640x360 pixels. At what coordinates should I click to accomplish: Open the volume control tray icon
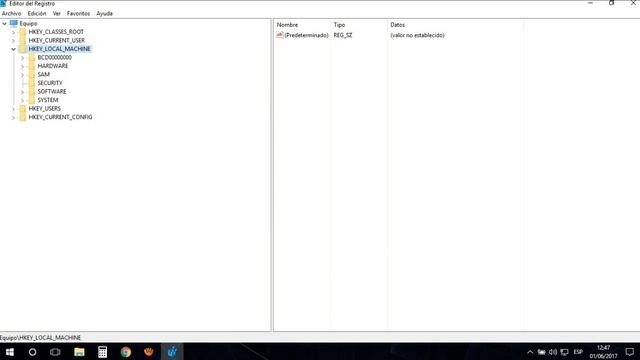(553, 352)
